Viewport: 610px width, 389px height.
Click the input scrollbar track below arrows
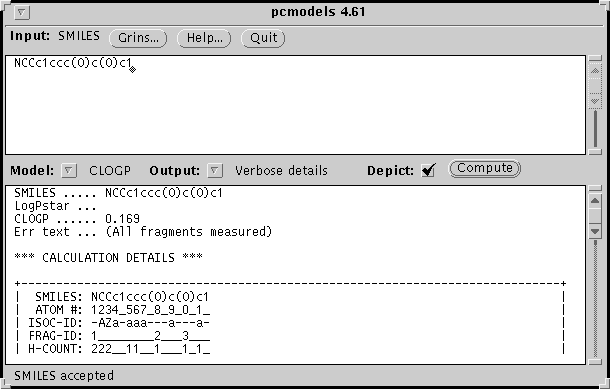(x=595, y=128)
